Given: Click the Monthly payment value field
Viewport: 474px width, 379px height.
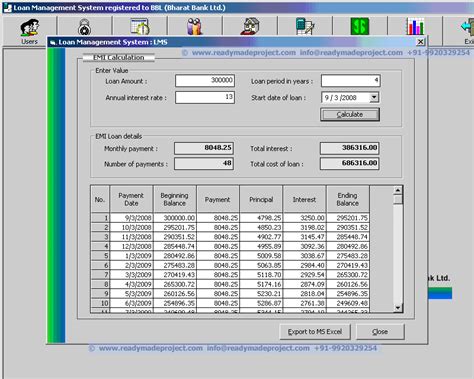Looking at the screenshot, I should [204, 148].
